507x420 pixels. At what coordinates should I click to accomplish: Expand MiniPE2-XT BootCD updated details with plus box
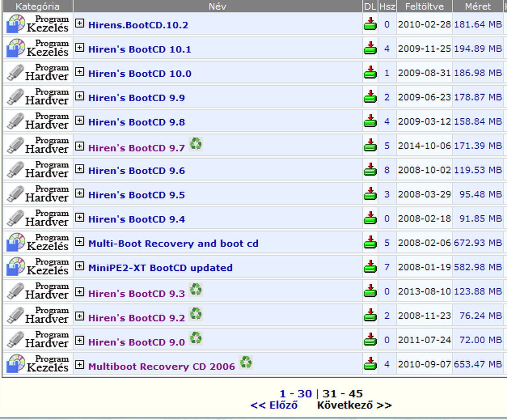click(80, 265)
